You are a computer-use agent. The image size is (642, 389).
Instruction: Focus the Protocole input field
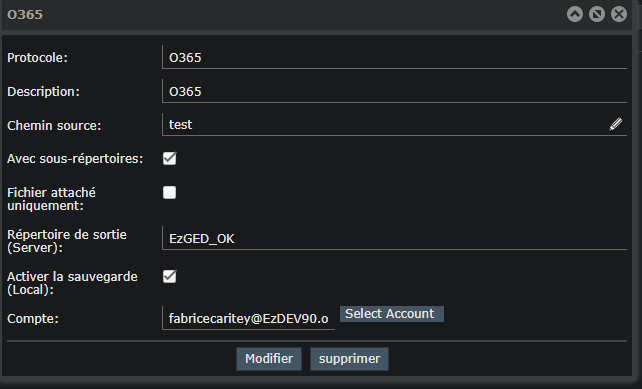(x=395, y=57)
